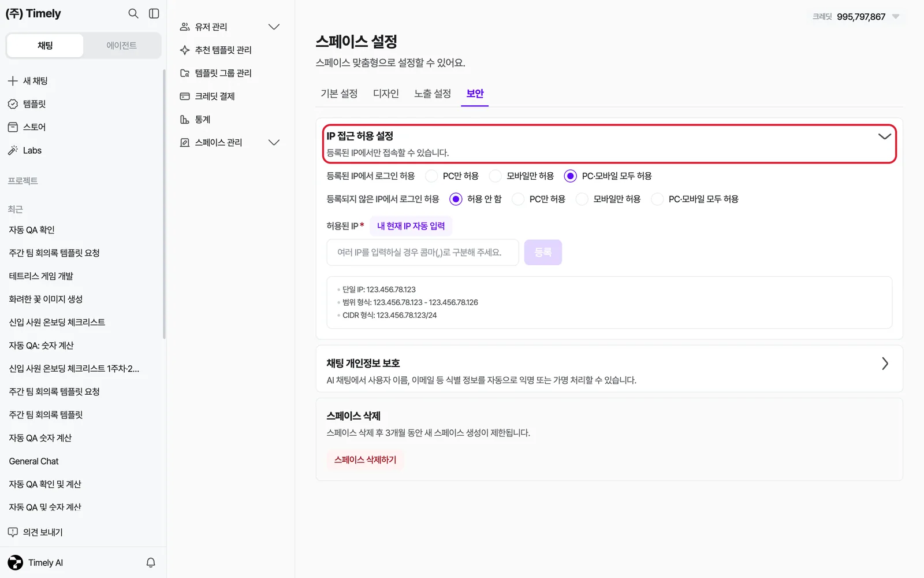Click the 스페이스 관리 icon
The image size is (924, 578).
click(x=185, y=142)
